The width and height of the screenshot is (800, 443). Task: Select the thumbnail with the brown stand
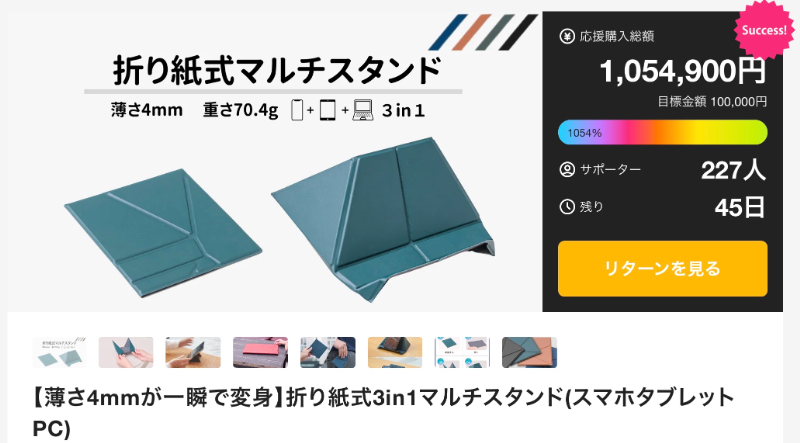click(395, 352)
